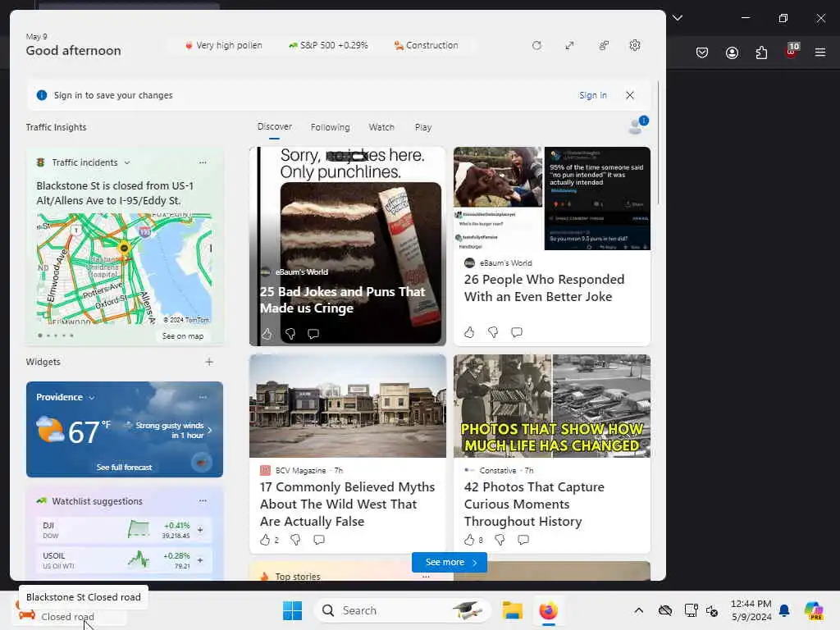Like the 42 Photos history article
This screenshot has height=630, width=840.
[x=469, y=540]
